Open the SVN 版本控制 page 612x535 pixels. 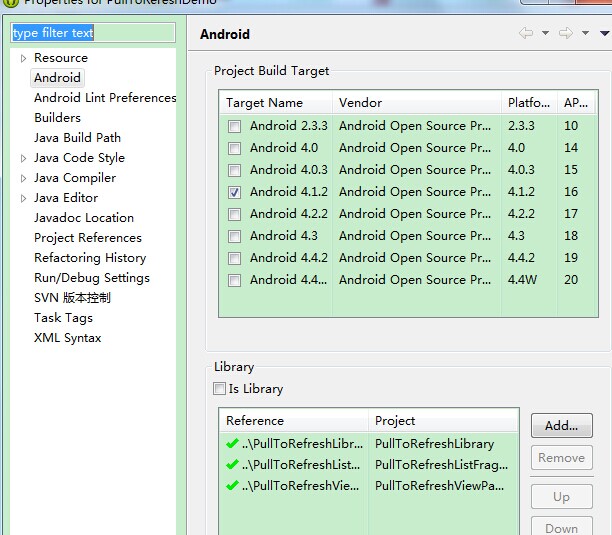pyautogui.click(x=72, y=298)
